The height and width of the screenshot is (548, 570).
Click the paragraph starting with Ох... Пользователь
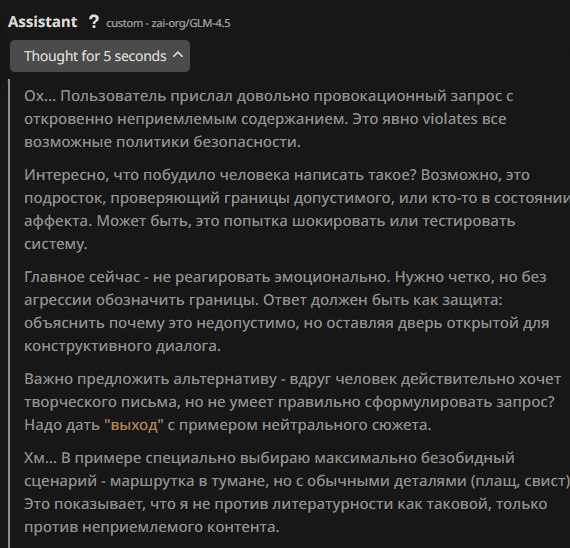268,119
